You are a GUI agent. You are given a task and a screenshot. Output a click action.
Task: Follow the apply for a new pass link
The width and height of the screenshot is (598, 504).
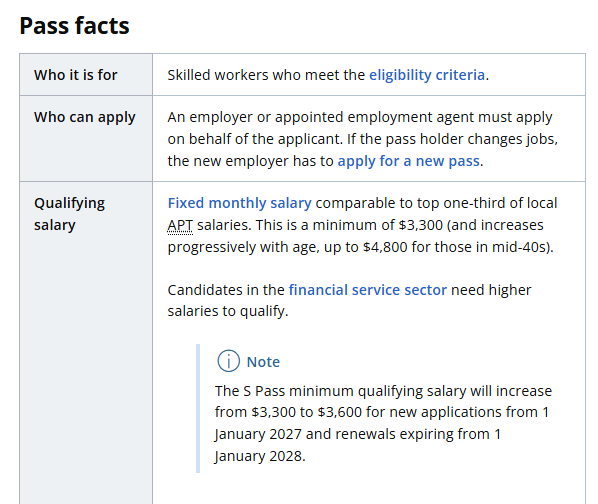408,161
